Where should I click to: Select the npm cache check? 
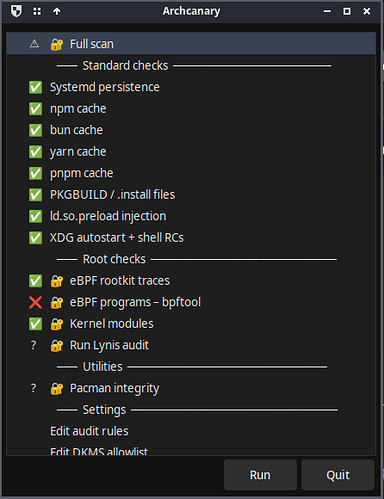191,109
